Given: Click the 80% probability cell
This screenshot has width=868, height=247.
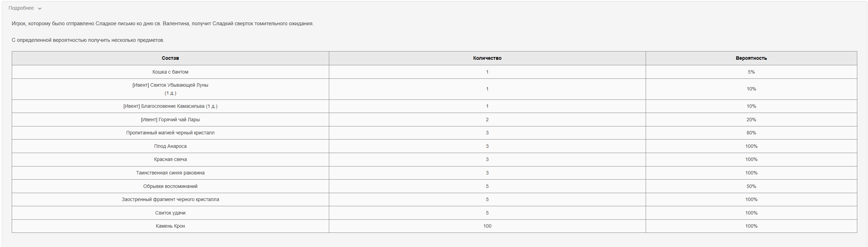Looking at the screenshot, I should click(x=751, y=133).
